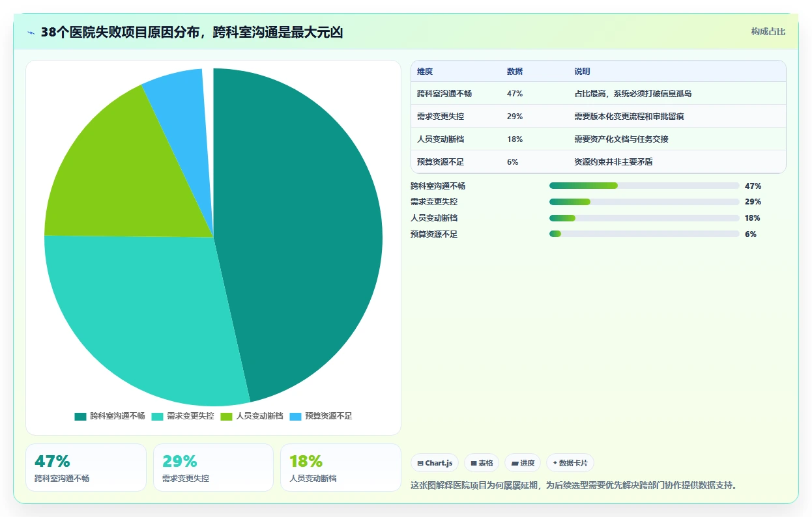Click the footer note about 跨部门协作
Viewport: 812px width, 517px height.
(x=573, y=485)
